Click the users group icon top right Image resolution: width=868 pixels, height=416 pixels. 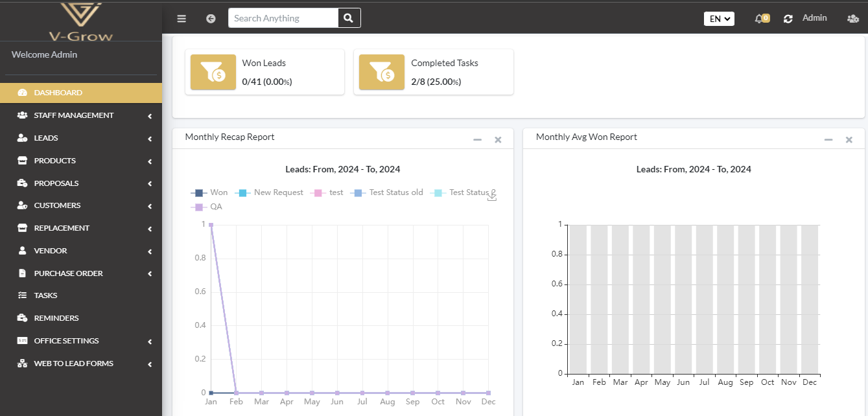click(x=853, y=19)
